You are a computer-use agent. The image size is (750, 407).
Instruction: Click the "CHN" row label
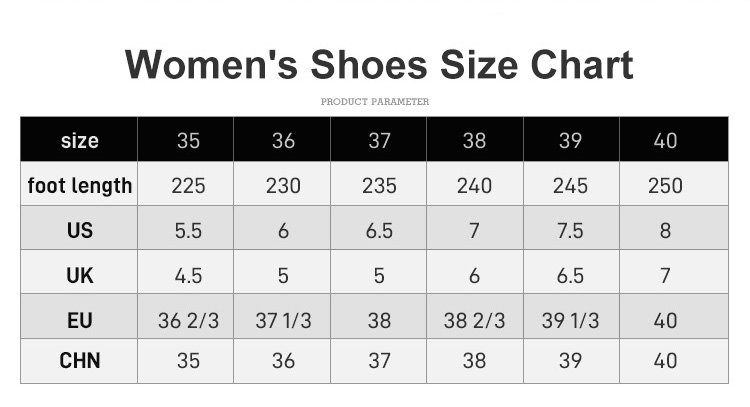(80, 360)
